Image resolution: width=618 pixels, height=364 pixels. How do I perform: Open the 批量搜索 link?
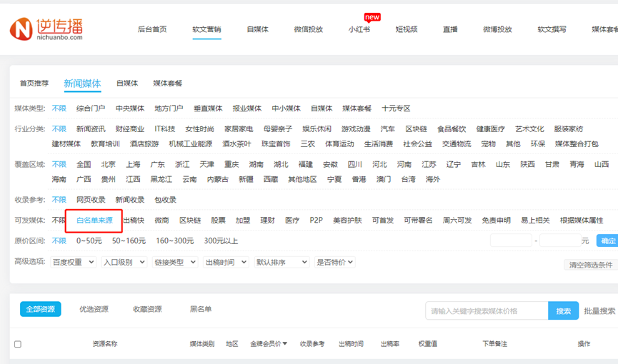coord(600,311)
